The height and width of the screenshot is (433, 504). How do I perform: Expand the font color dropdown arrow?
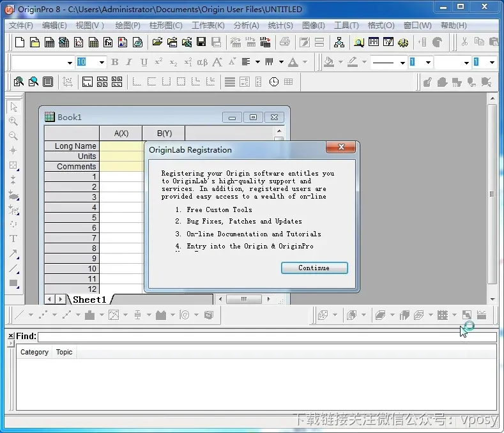click(305, 62)
